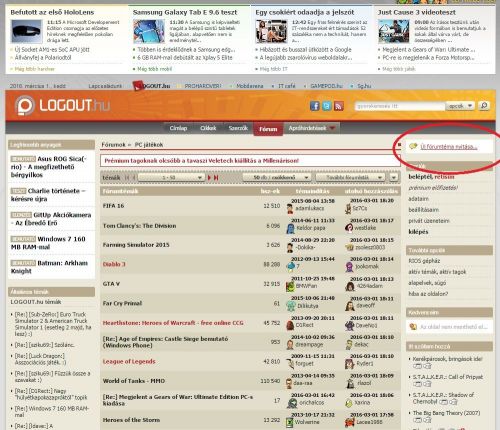Click 'Heroes of the Storm' topic title

point(131,420)
